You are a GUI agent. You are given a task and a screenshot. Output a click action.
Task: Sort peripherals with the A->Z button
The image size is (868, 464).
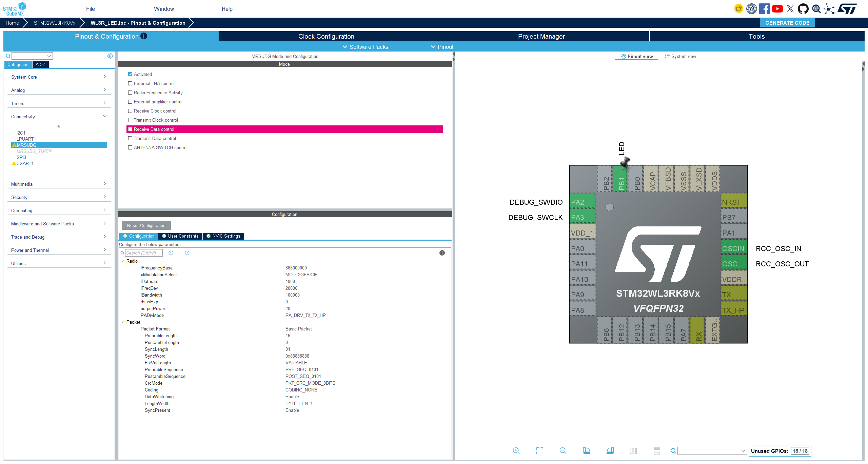(40, 64)
